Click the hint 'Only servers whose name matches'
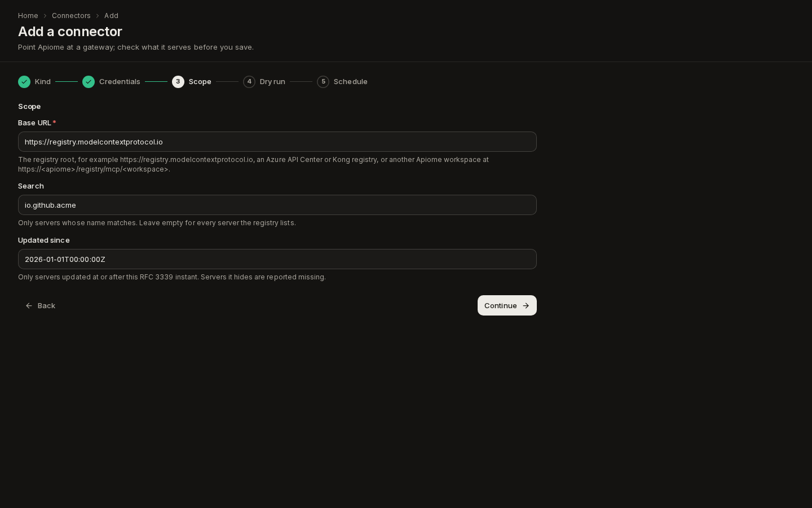The image size is (812, 508). 157,223
